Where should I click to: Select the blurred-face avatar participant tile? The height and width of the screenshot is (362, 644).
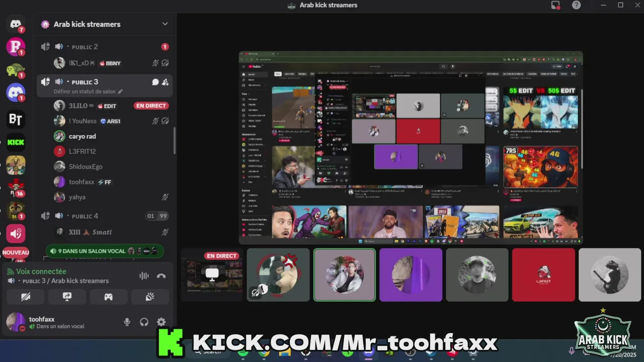point(477,275)
